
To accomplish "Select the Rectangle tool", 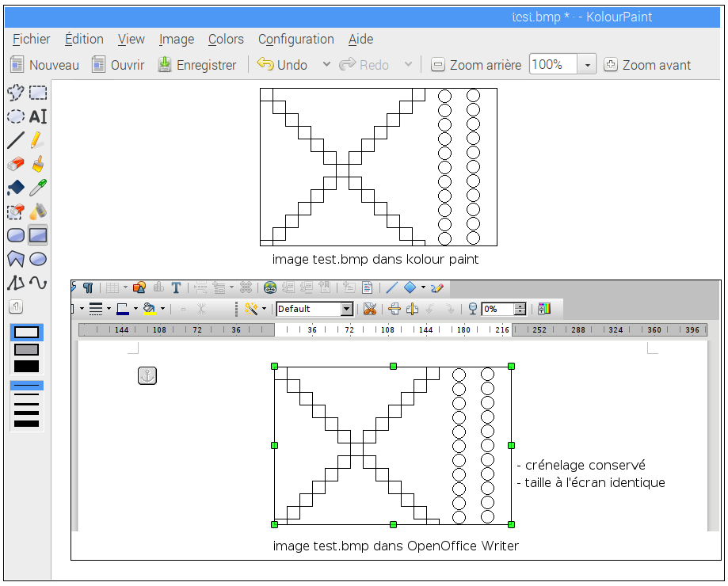I will [38, 235].
